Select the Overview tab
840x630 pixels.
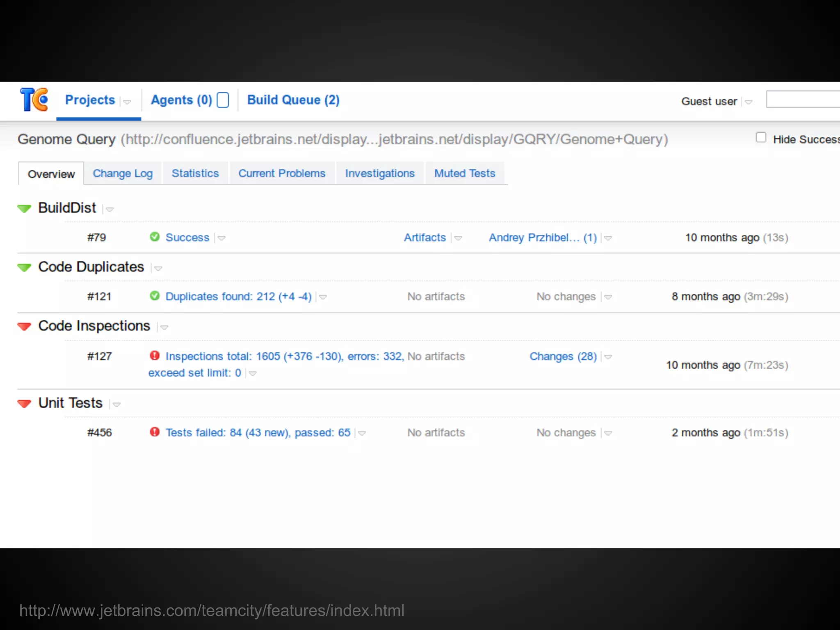point(51,174)
